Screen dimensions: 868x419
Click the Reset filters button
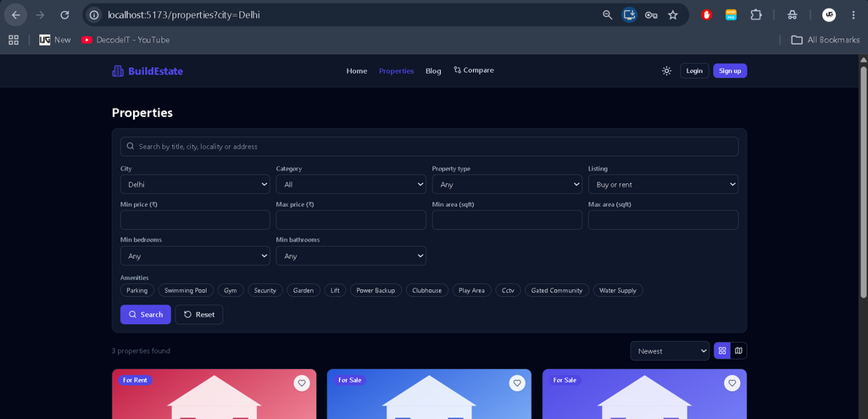198,314
